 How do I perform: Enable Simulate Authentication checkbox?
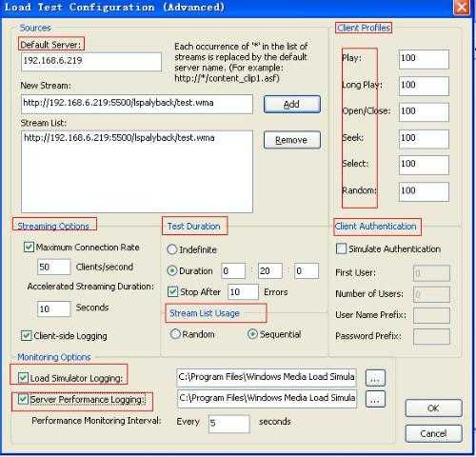point(341,248)
